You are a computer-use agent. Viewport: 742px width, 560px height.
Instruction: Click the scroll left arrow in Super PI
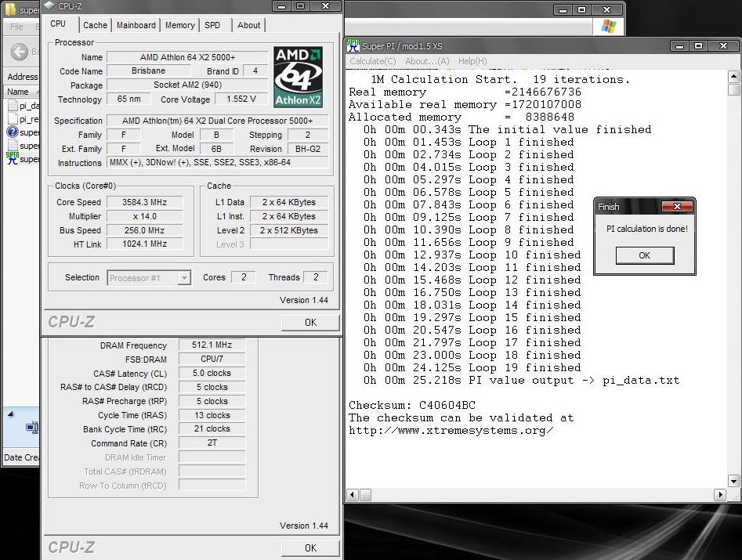353,495
